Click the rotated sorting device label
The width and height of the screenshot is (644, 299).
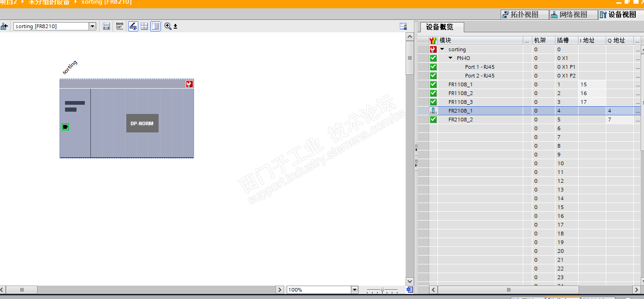coord(70,67)
